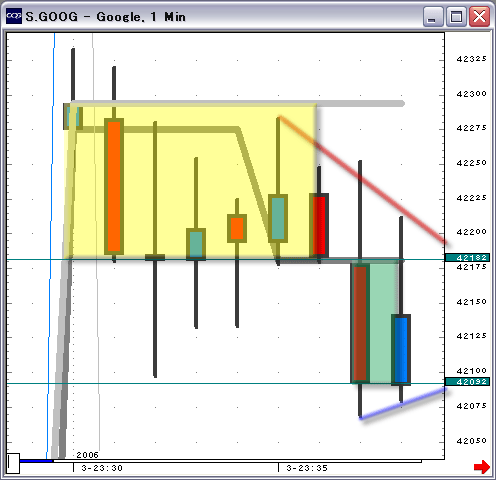Close the S.GOOG chart window
The image size is (496, 480).
(x=479, y=16)
